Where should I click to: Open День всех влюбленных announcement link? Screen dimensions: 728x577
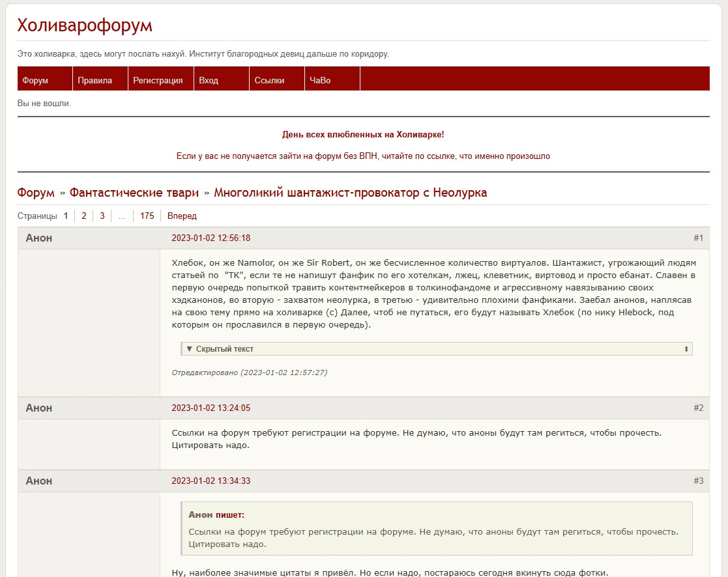[x=363, y=134]
